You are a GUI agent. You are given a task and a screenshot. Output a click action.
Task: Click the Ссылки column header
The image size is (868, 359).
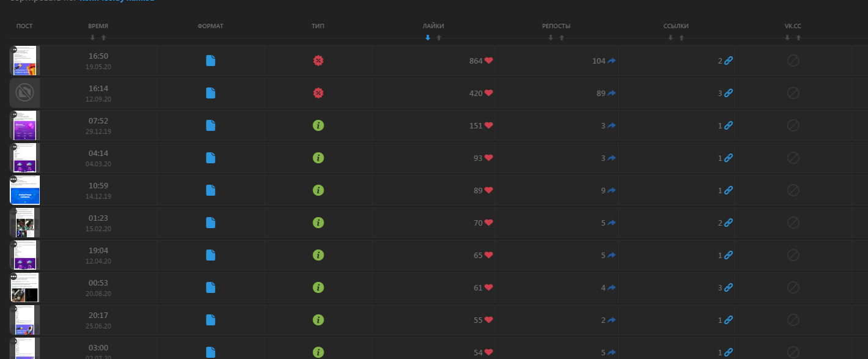(x=676, y=26)
